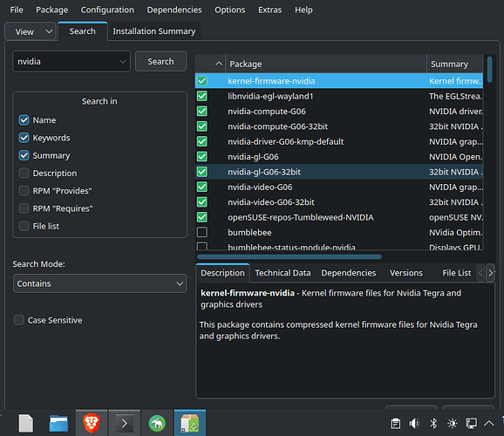
Task: Open the terminal taskbar icon
Action: 124,423
